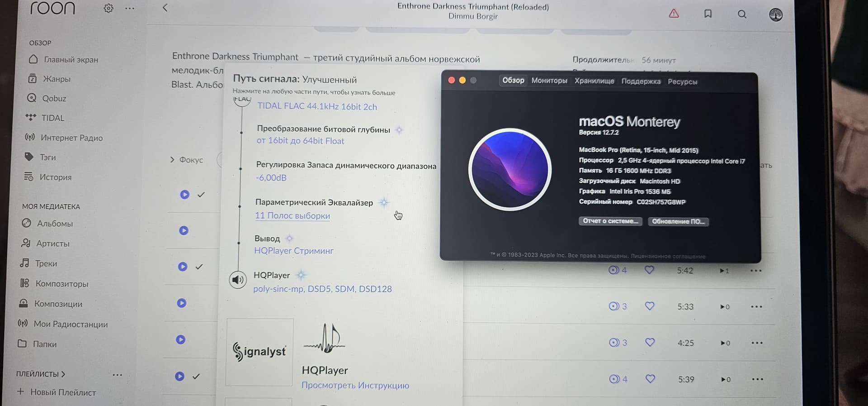The image size is (868, 406).
Task: Click TIDAL FLAC 44.1kHz 16bit 2ch source
Action: 317,106
